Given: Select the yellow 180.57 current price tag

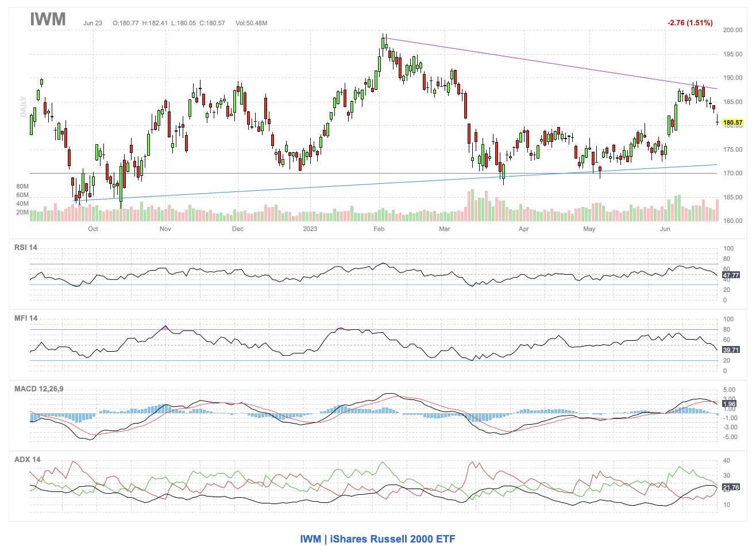Looking at the screenshot, I should coord(732,122).
